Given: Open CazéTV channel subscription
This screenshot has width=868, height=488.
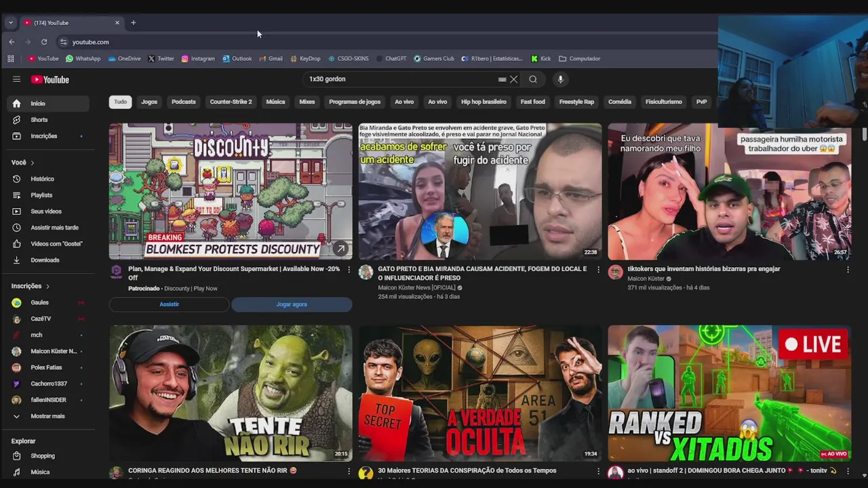Looking at the screenshot, I should [x=47, y=319].
